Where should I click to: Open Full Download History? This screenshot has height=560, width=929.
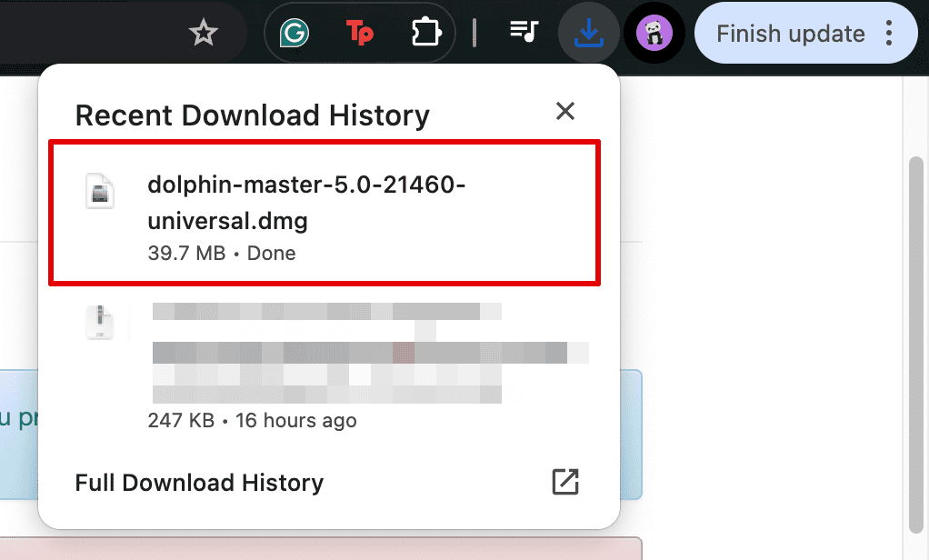(x=198, y=482)
